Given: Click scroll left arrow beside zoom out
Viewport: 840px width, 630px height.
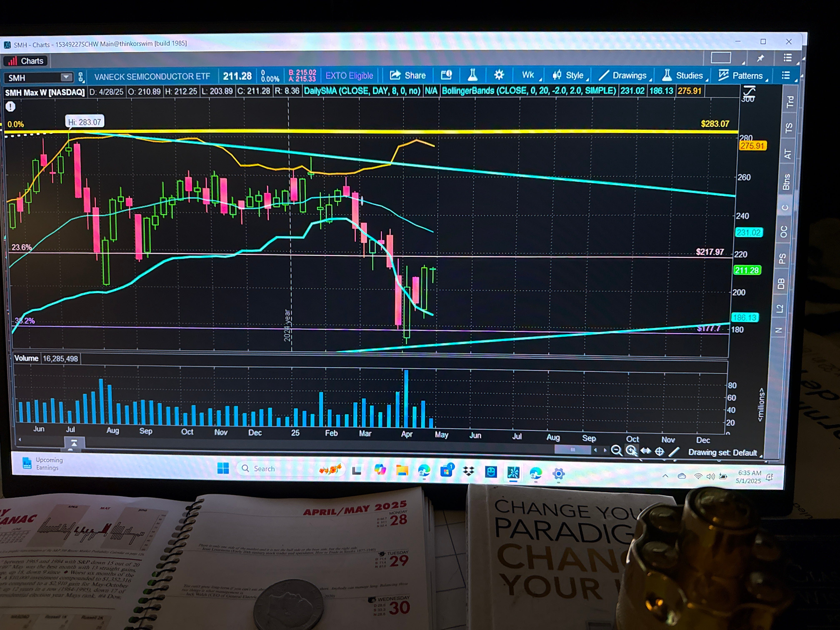Looking at the screenshot, I should [595, 450].
